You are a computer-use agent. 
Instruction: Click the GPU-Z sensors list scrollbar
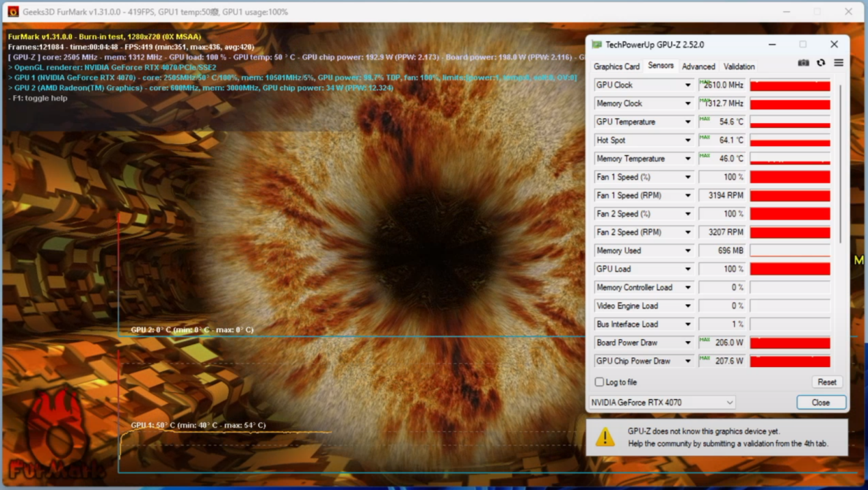click(x=841, y=164)
